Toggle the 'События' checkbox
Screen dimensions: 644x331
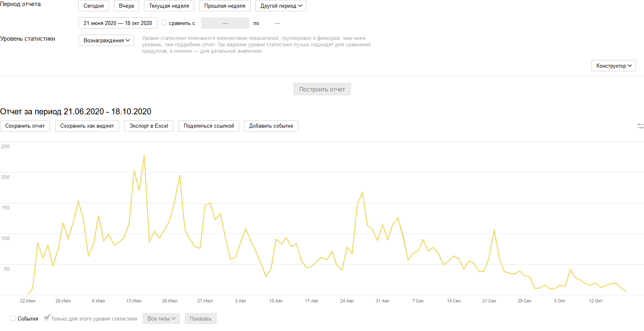click(13, 319)
